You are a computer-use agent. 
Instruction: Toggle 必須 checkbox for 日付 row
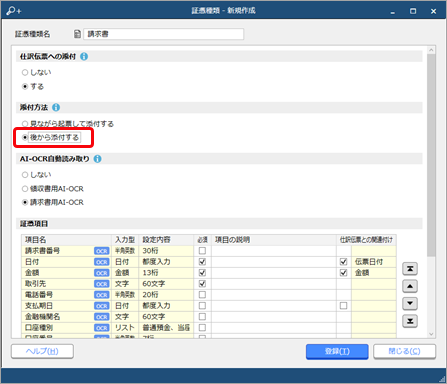[202, 262]
